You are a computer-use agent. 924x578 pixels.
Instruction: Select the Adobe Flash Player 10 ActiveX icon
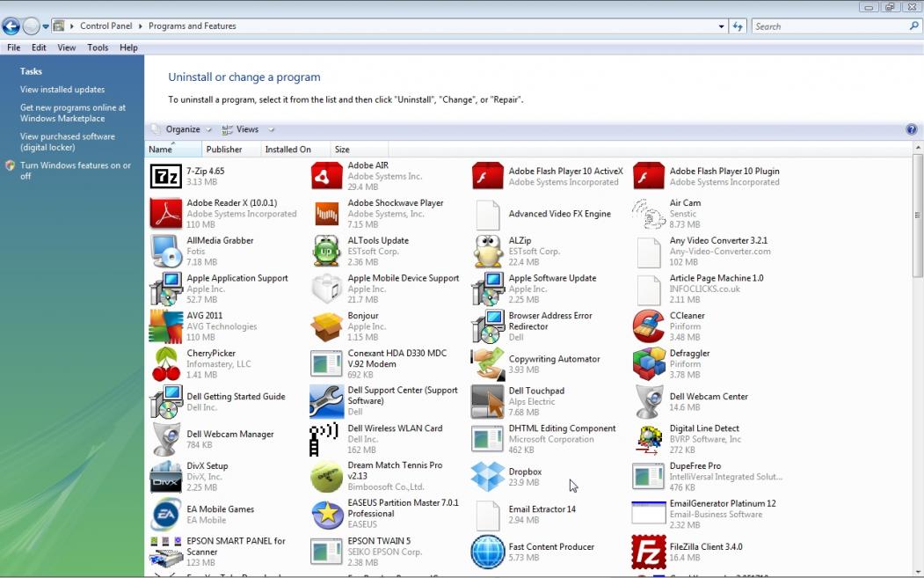(x=488, y=176)
